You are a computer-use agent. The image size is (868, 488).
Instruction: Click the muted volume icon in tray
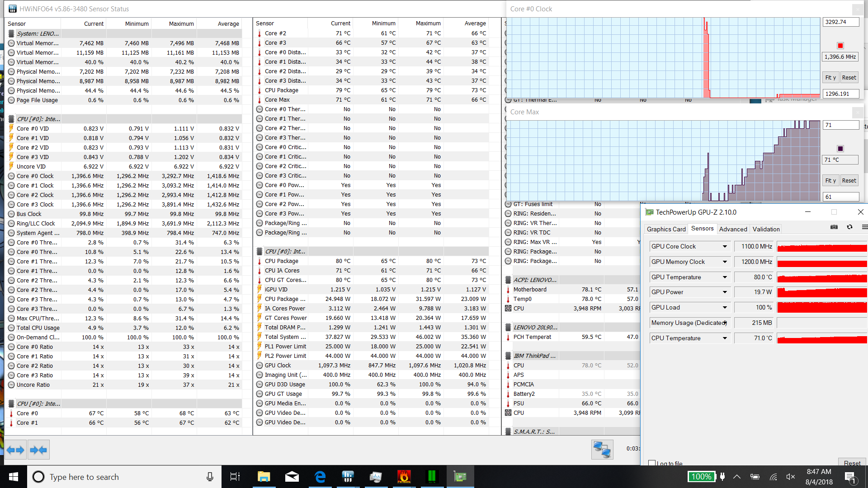[791, 477]
